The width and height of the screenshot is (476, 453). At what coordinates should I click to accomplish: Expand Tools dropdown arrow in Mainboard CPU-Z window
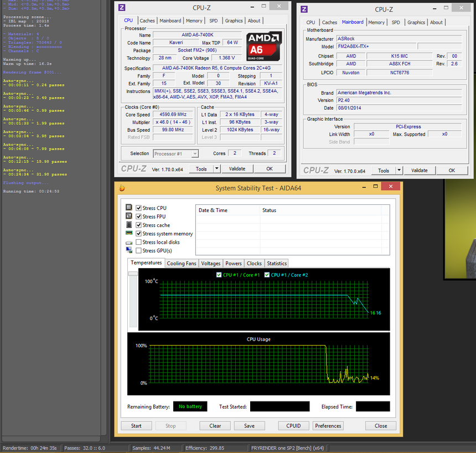click(x=399, y=171)
